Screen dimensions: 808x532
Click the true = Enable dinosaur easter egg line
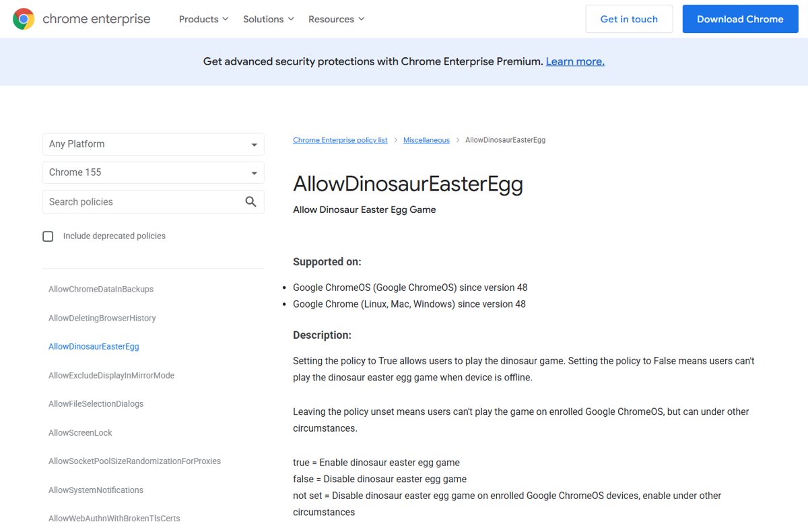coord(376,463)
